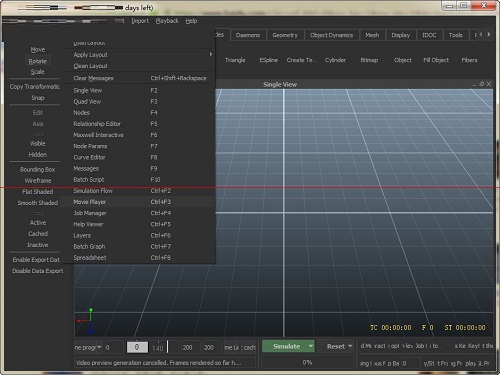Click the 0% simulation progress bar
This screenshot has width=500, height=375.
click(307, 362)
